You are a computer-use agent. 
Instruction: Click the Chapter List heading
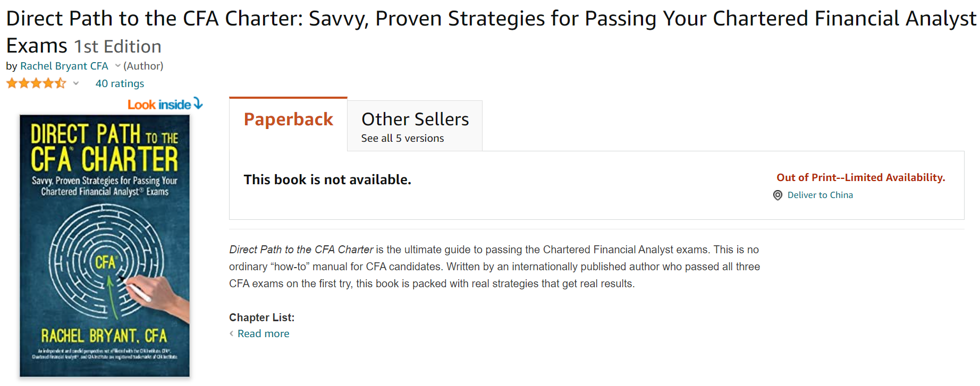point(261,318)
